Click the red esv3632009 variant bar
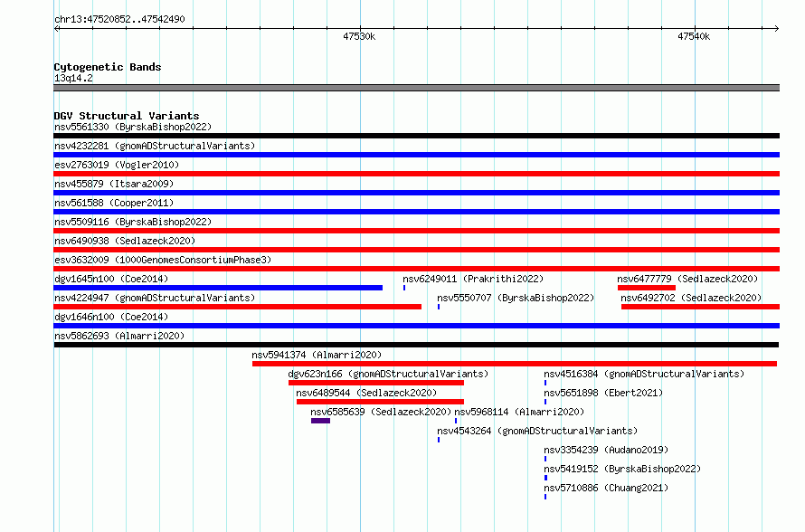 pos(416,269)
